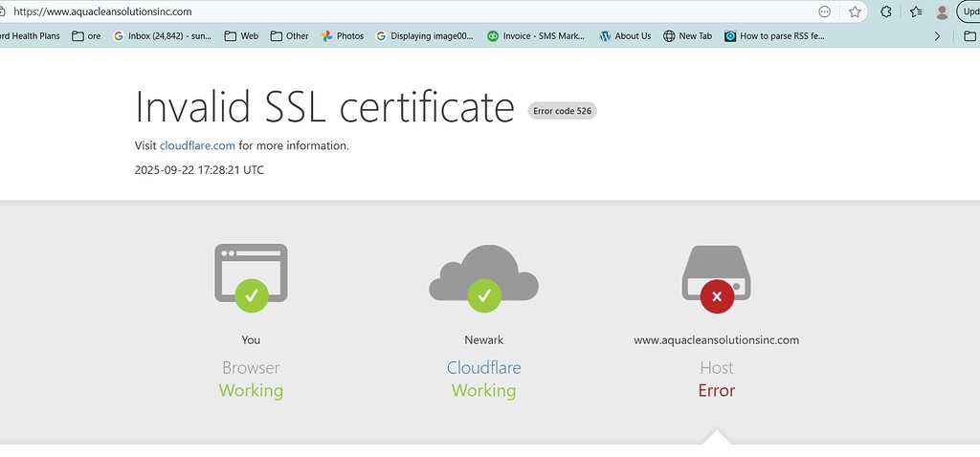Viewport: 980px width, 457px height.
Task: Click the host server icon with red X
Action: 716,279
